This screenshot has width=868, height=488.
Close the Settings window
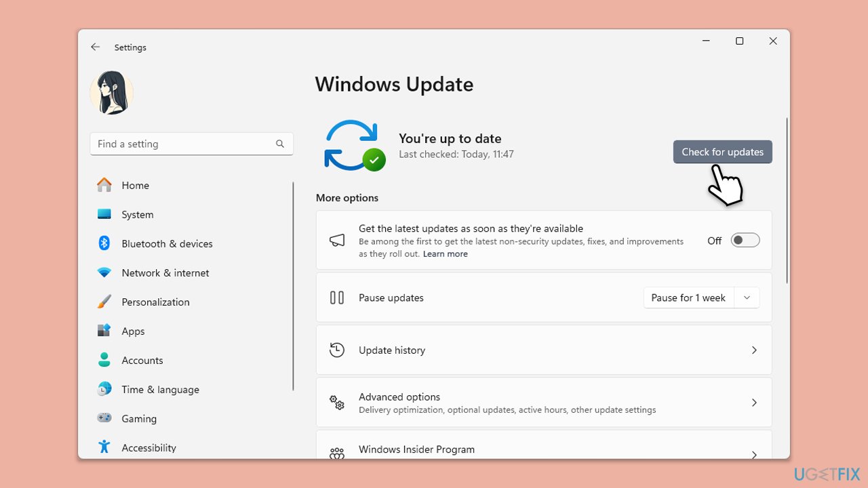(x=772, y=41)
